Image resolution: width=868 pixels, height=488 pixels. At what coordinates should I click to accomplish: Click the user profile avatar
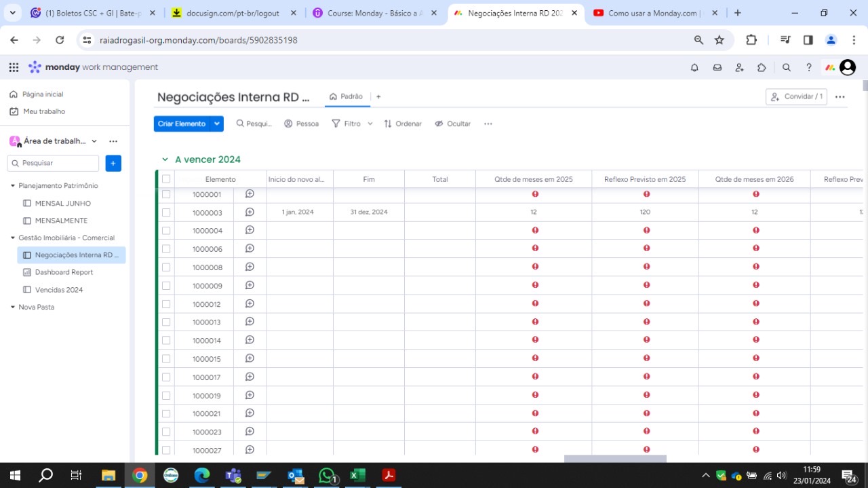847,67
